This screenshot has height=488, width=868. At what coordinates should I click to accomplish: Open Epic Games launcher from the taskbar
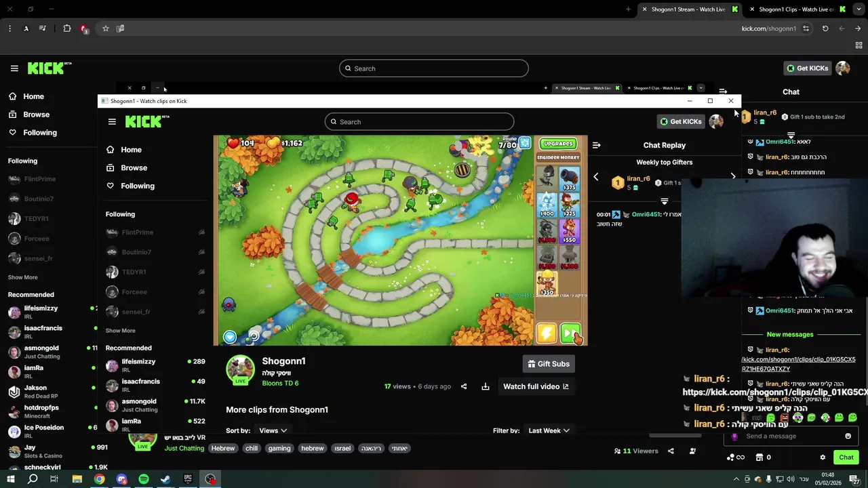[x=188, y=479]
